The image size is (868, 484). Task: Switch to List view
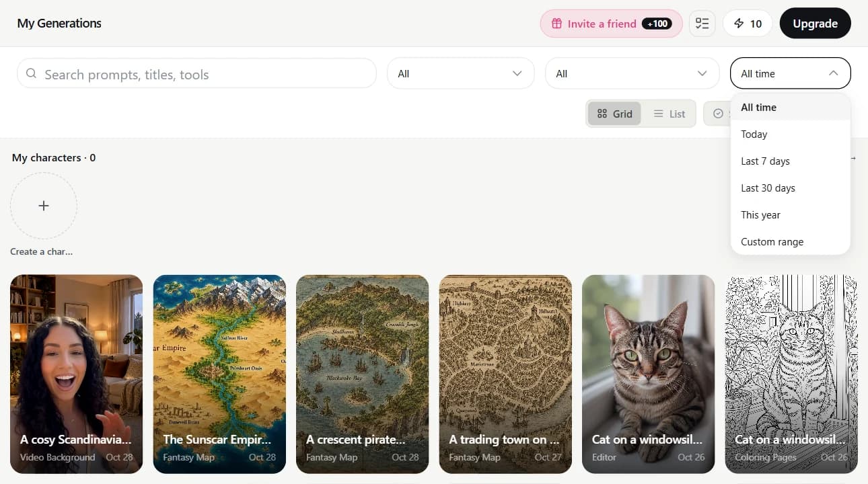669,114
